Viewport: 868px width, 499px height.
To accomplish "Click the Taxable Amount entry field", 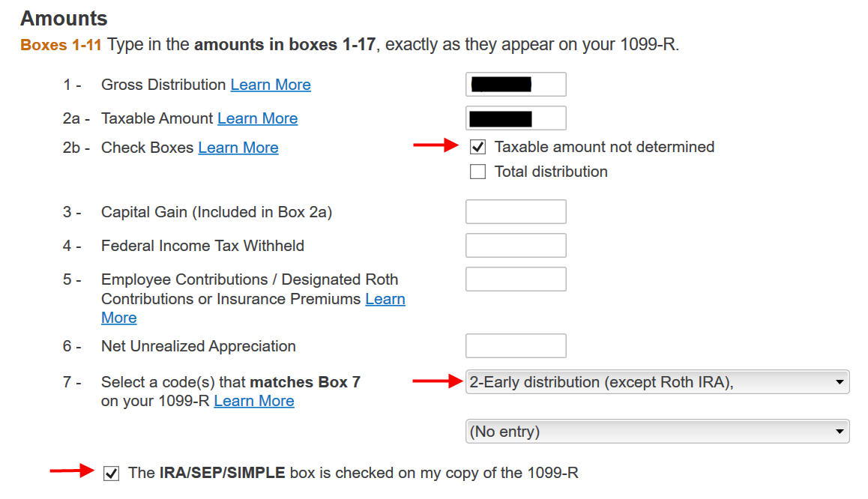I will click(x=516, y=118).
